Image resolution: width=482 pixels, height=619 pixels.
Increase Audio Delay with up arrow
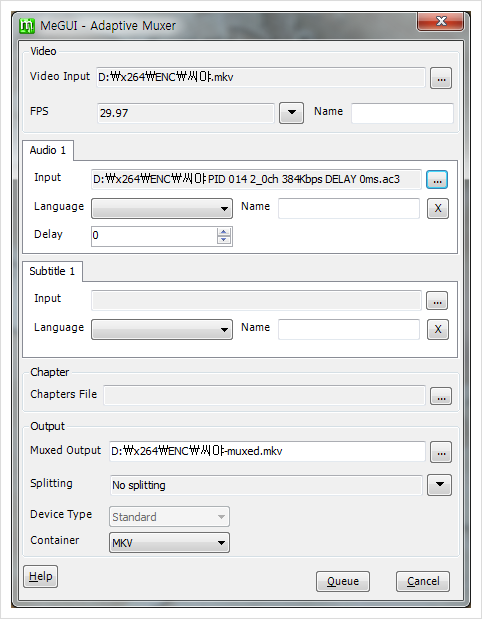point(224,232)
